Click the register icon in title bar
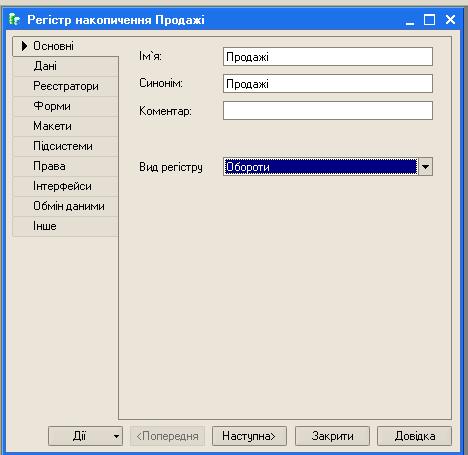Screen dimensions: 468x455 (15, 19)
